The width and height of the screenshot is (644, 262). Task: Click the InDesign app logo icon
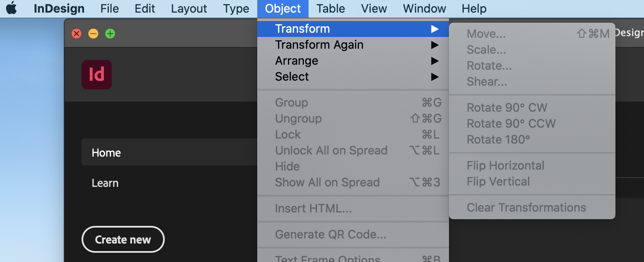pyautogui.click(x=97, y=74)
